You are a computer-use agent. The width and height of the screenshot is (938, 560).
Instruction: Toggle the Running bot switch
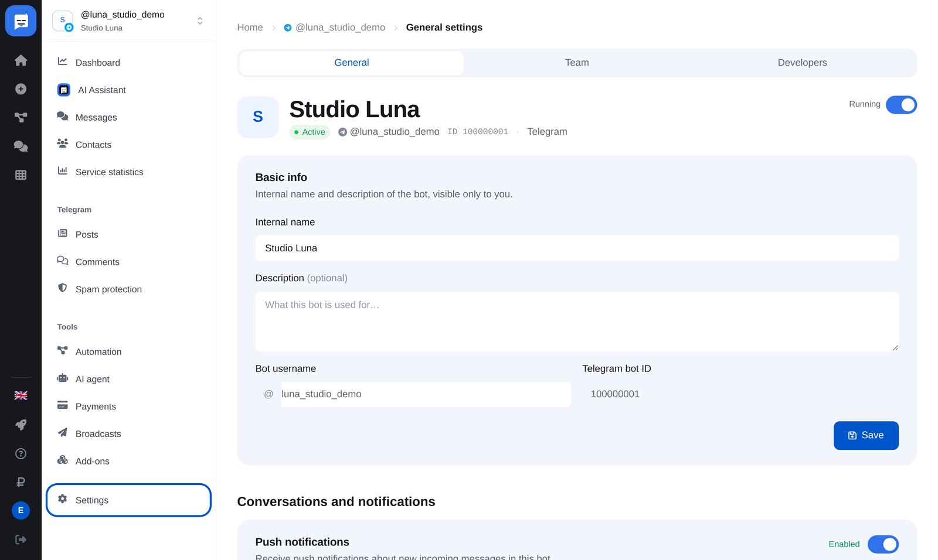[x=901, y=105]
